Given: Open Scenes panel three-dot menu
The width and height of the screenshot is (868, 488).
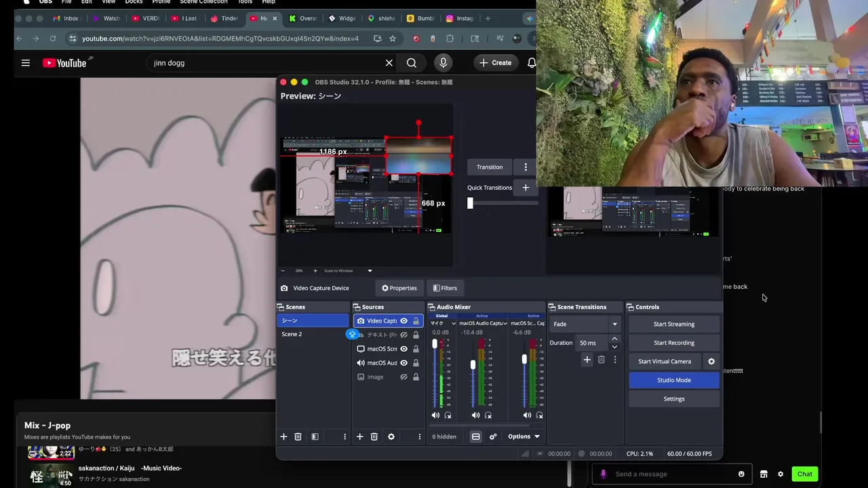Looking at the screenshot, I should pyautogui.click(x=344, y=436).
